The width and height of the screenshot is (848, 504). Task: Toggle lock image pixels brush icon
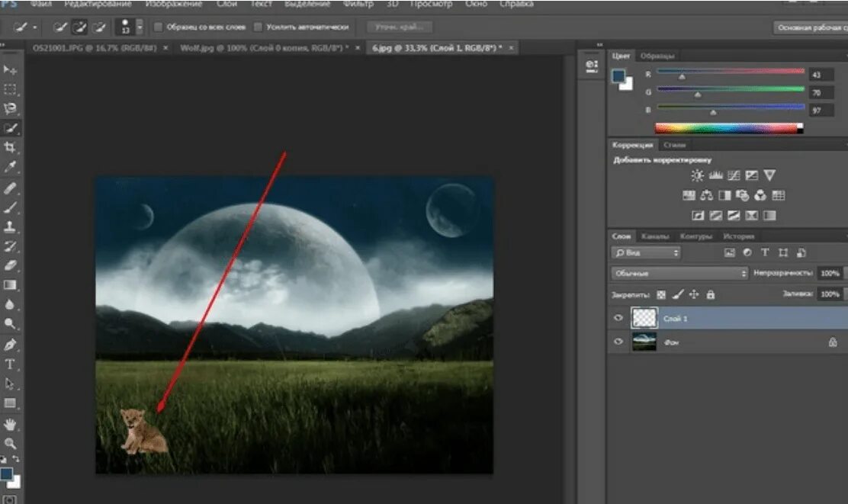[x=678, y=295]
